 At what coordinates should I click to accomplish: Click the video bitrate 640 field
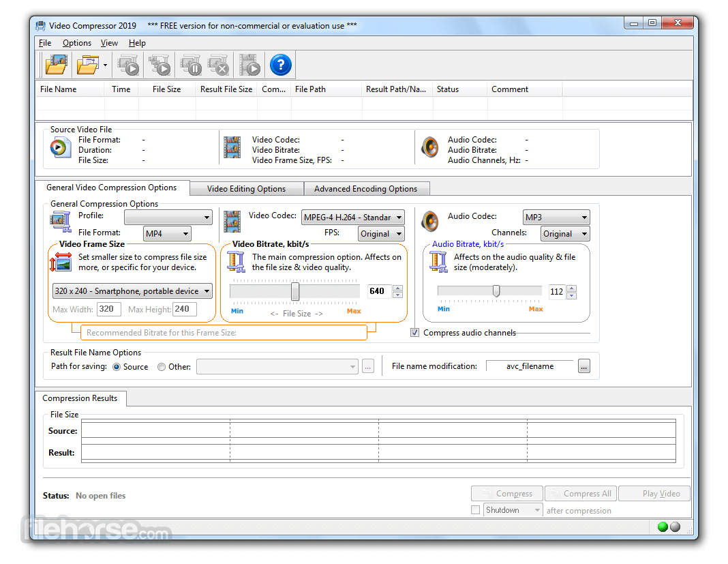(x=379, y=291)
